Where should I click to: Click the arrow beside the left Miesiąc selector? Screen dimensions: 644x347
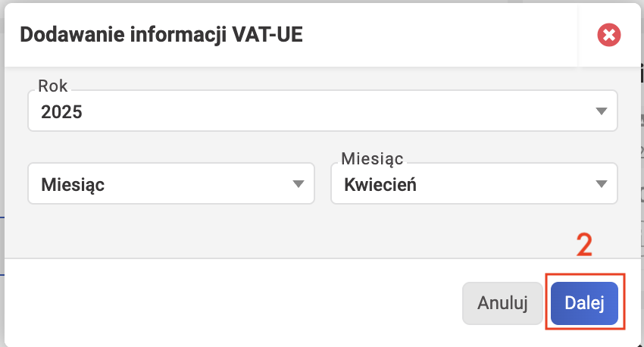click(299, 184)
